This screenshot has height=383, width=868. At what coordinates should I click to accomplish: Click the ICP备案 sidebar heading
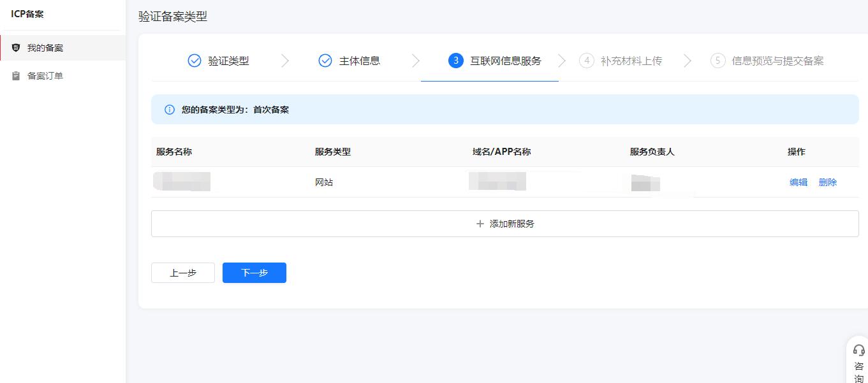(27, 14)
